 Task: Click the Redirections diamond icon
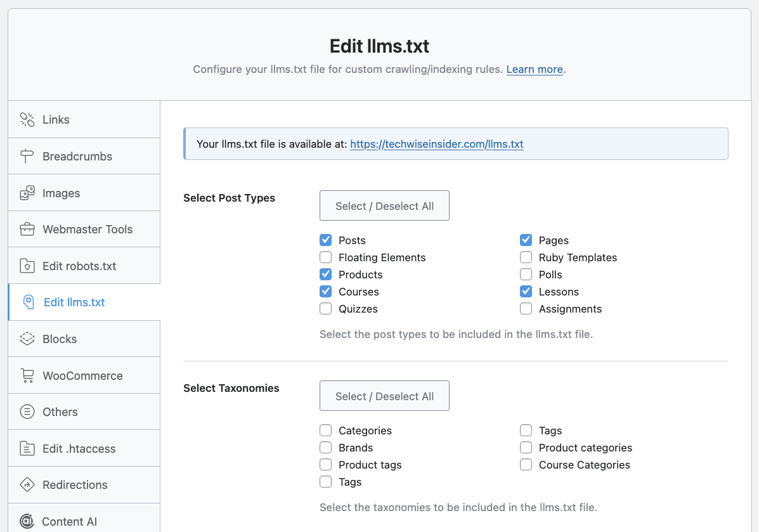tap(27, 484)
